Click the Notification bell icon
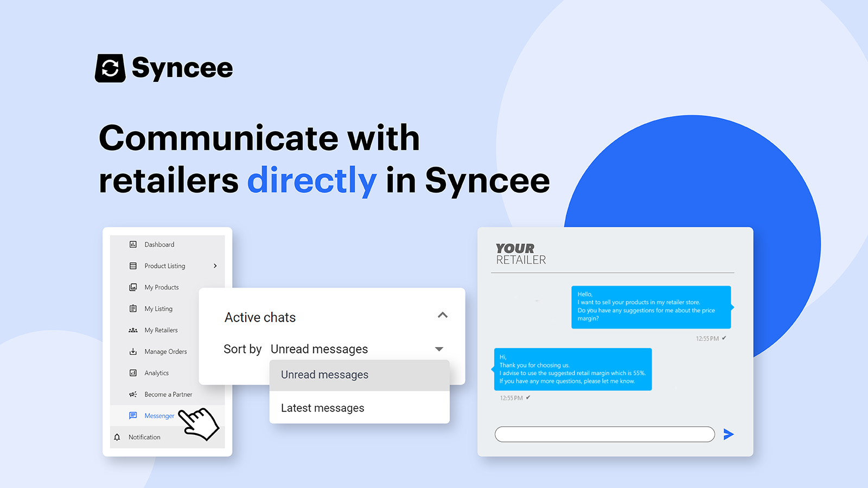The image size is (868, 488). [x=117, y=437]
